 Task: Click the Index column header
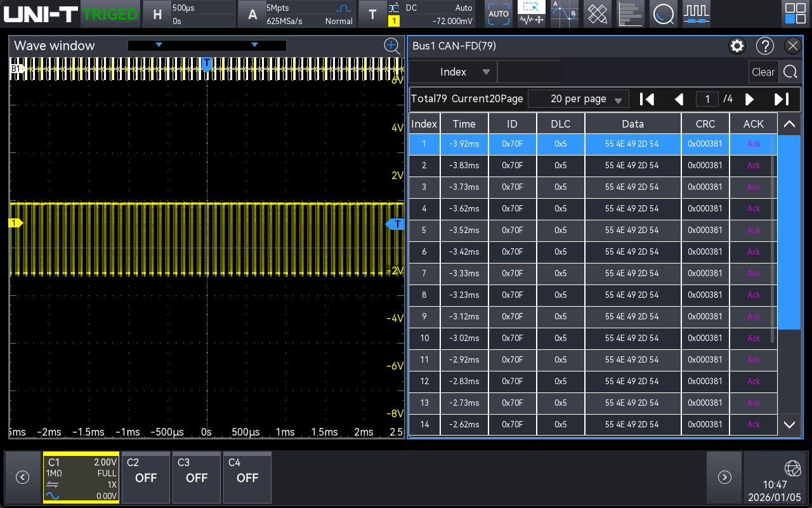coord(424,124)
